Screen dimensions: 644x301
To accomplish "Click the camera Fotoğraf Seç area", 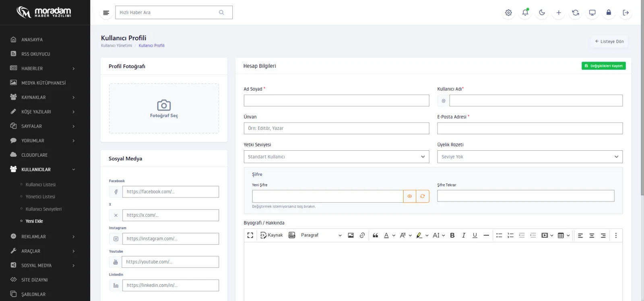I will (x=164, y=108).
